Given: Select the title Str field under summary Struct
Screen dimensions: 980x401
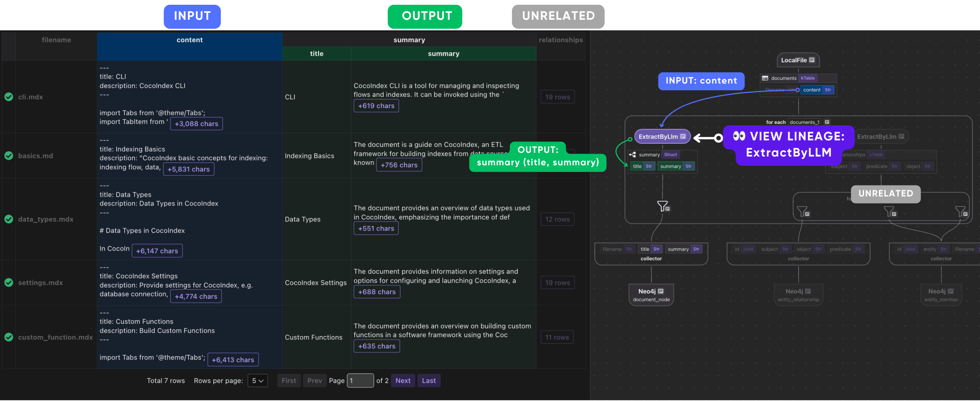Looking at the screenshot, I should click(643, 166).
